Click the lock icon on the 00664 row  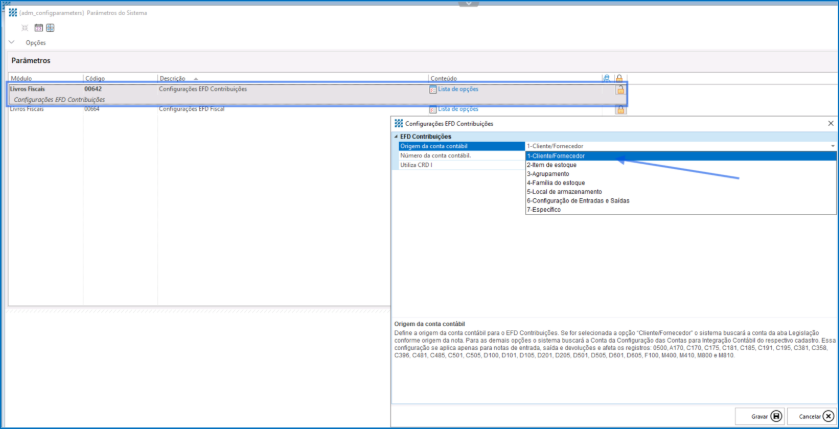click(619, 109)
